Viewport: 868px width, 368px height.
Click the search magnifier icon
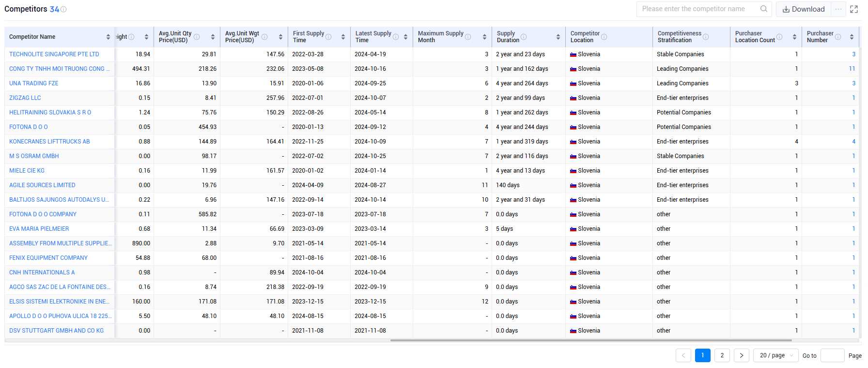764,9
